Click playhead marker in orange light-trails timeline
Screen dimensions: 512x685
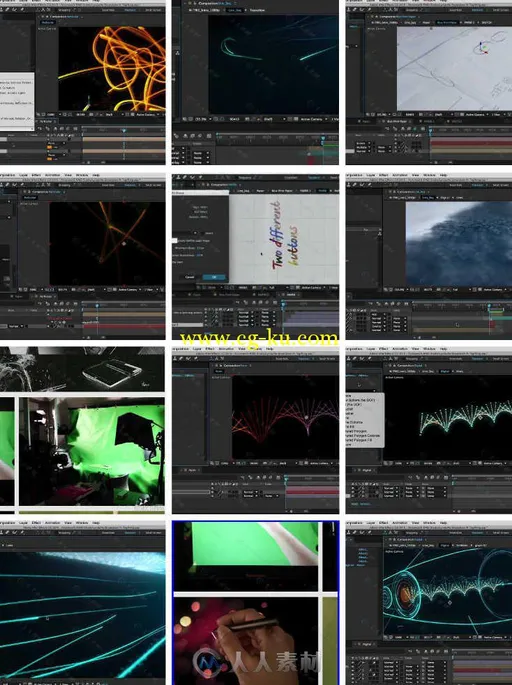124,130
